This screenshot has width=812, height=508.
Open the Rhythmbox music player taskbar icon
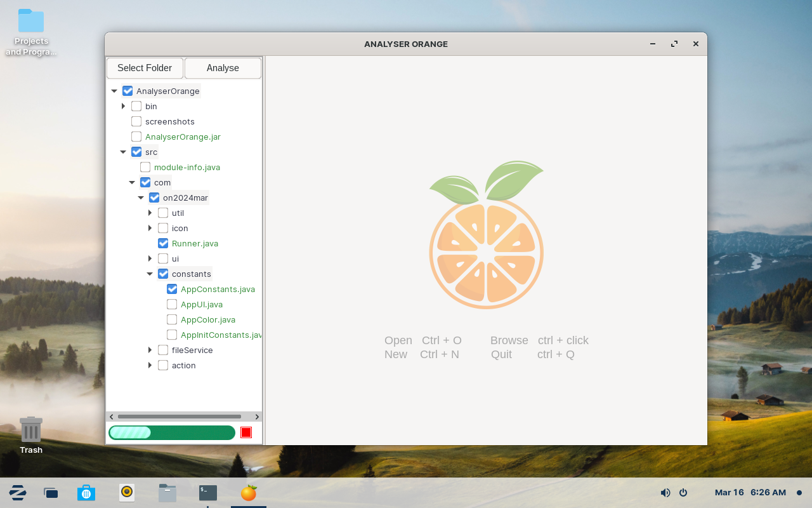pyautogui.click(x=127, y=492)
